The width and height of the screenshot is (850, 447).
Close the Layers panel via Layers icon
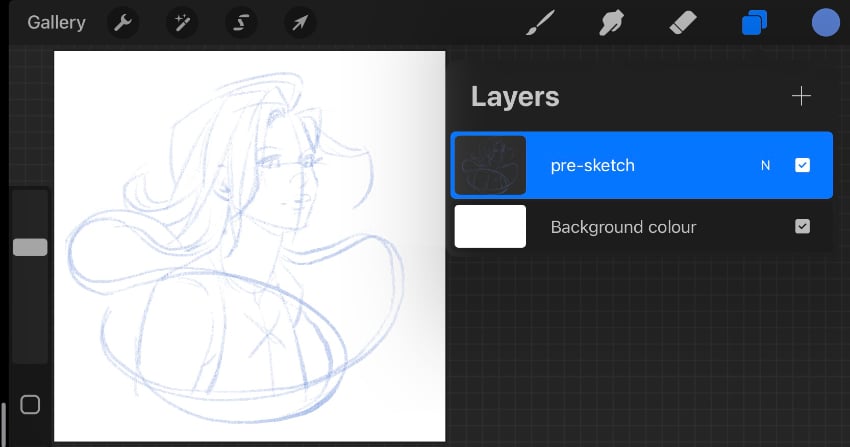[755, 23]
